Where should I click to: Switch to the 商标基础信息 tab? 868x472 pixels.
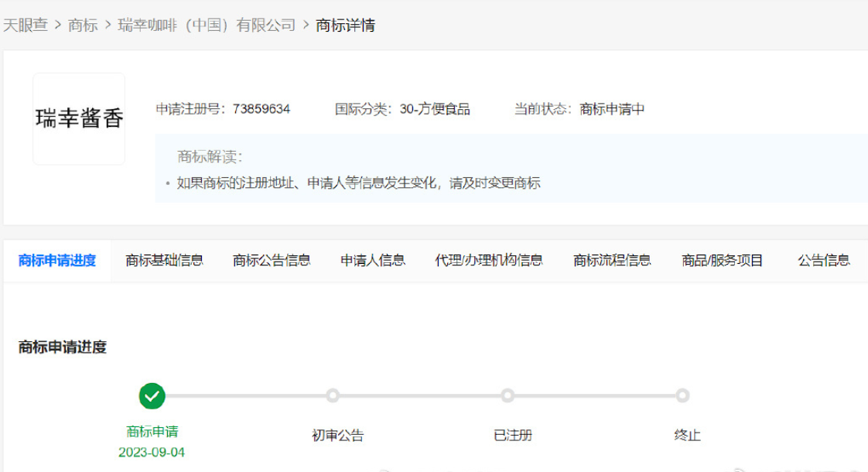[164, 261]
